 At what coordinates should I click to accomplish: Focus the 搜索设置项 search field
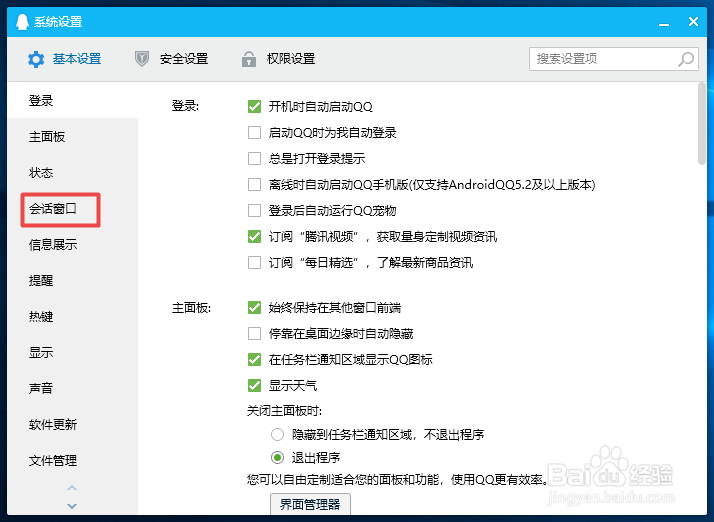point(614,59)
